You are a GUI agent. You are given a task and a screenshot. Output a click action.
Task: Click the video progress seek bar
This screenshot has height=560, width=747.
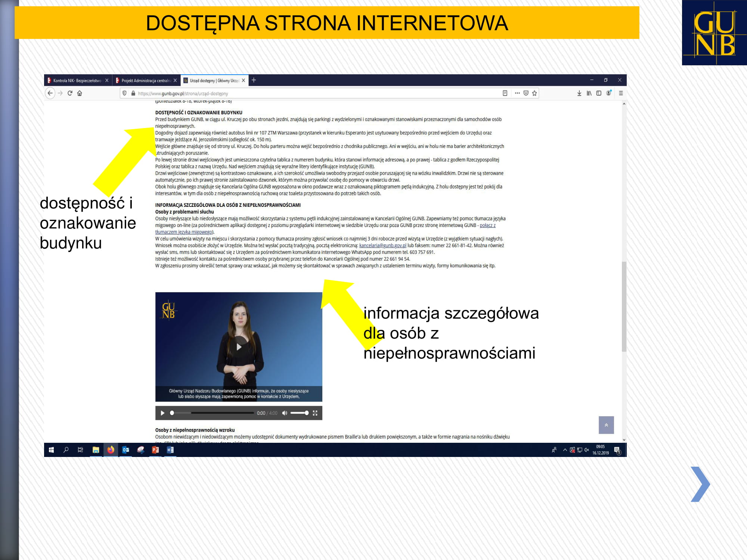point(213,413)
